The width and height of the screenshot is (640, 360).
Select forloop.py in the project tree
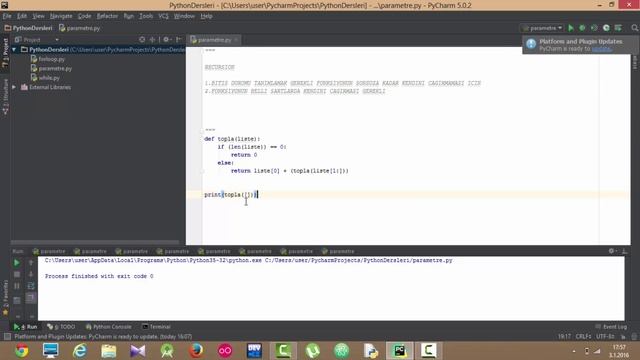pyautogui.click(x=48, y=59)
